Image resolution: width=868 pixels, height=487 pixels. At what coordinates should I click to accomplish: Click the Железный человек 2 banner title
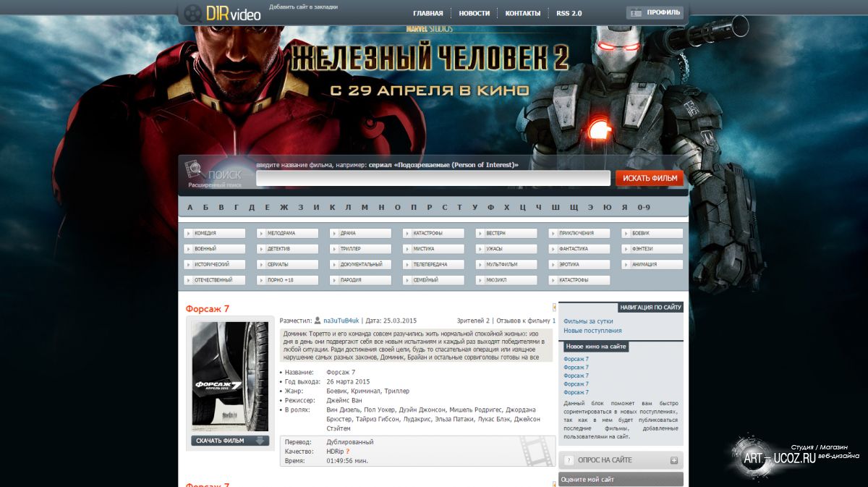click(430, 58)
